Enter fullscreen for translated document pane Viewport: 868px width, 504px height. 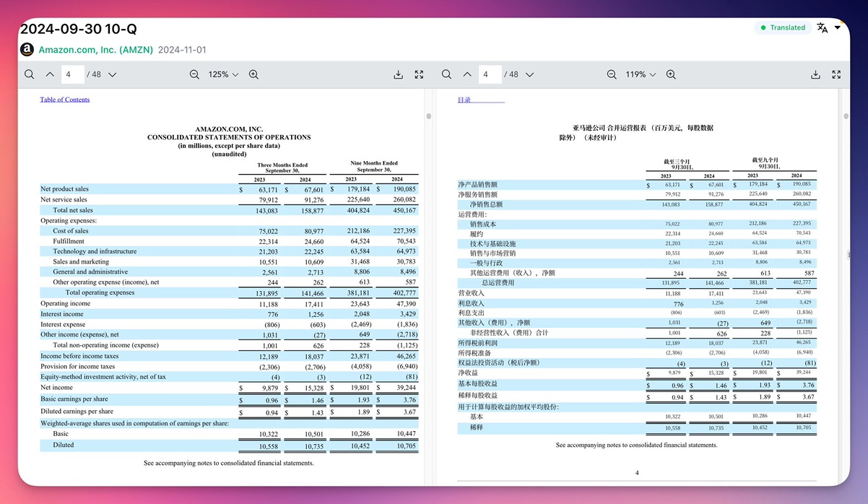click(x=836, y=74)
